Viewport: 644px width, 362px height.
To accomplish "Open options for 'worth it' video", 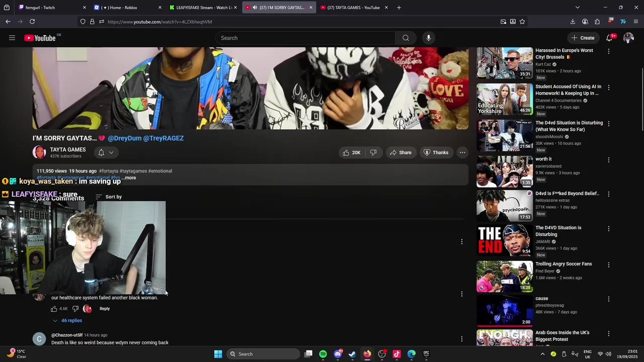I will [x=609, y=160].
